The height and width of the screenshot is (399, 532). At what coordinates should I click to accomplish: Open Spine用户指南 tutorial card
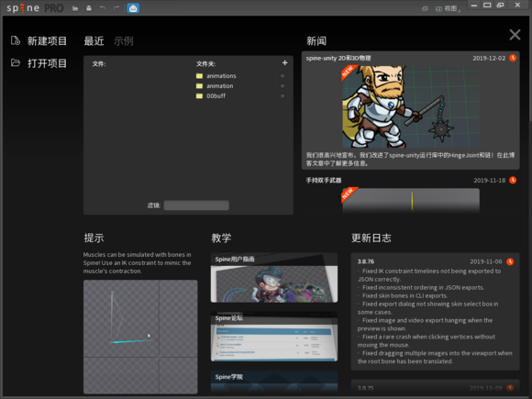click(x=274, y=278)
